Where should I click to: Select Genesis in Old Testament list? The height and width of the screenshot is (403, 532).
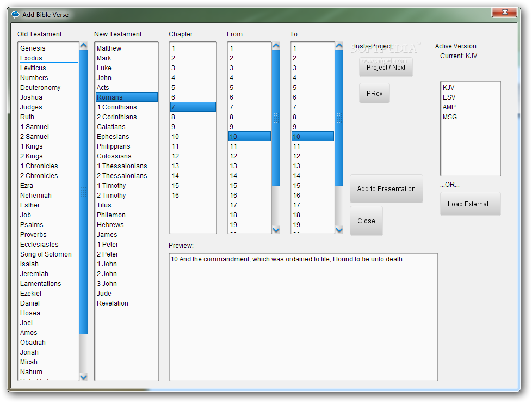click(x=48, y=48)
